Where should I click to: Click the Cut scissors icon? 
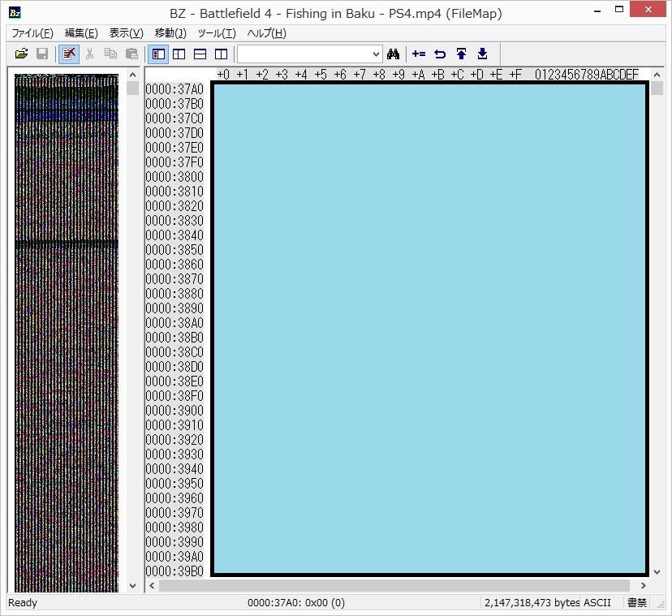click(89, 54)
